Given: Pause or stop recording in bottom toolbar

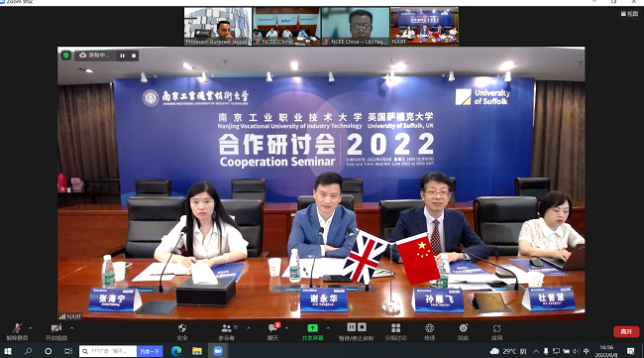Looking at the screenshot, I should (356, 331).
